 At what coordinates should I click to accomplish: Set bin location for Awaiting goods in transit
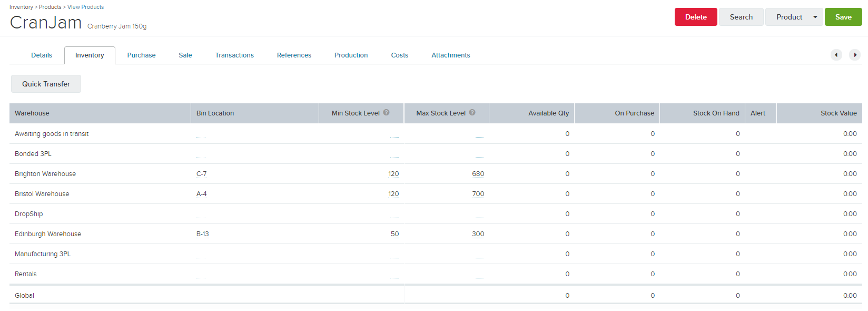pyautogui.click(x=201, y=135)
